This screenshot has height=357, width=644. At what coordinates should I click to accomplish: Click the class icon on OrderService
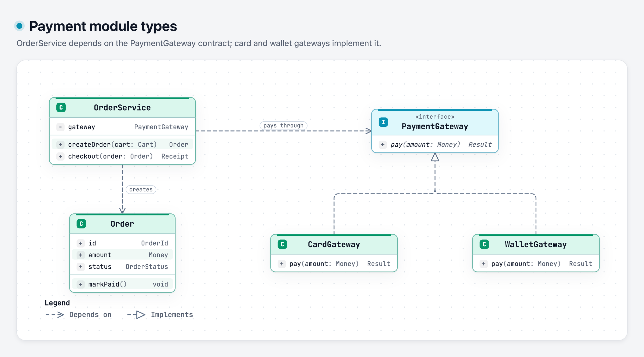click(x=61, y=108)
